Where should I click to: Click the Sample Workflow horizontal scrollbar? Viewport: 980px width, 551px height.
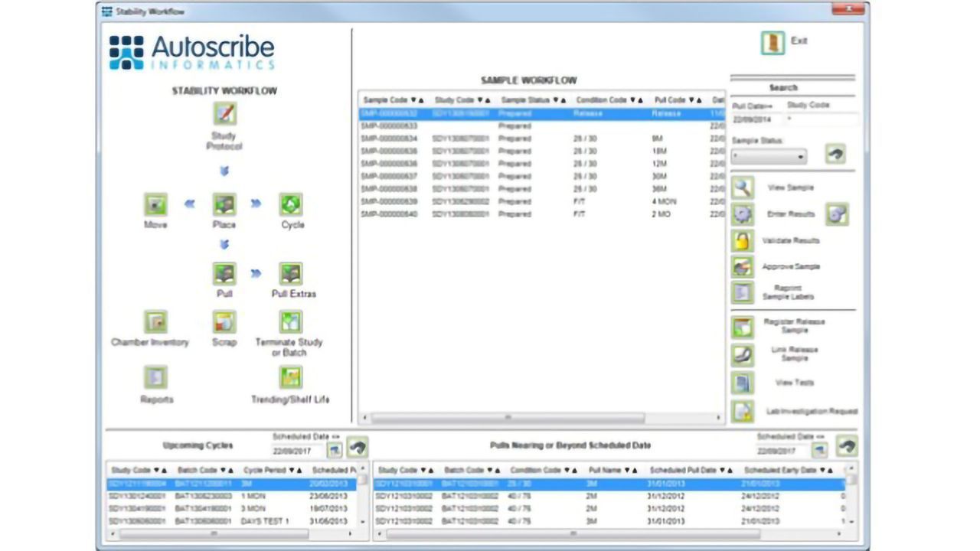pyautogui.click(x=542, y=418)
